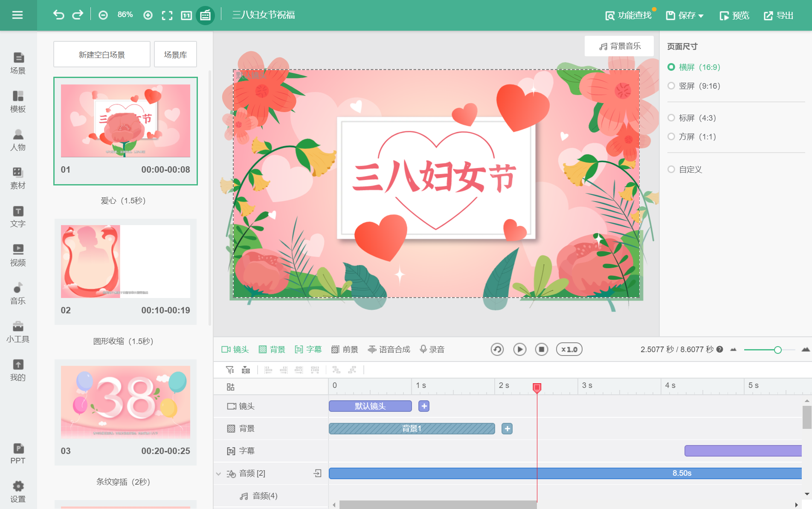This screenshot has width=812, height=509.
Task: Fit the canvas to screen using the bracket-corners icon
Action: [167, 15]
